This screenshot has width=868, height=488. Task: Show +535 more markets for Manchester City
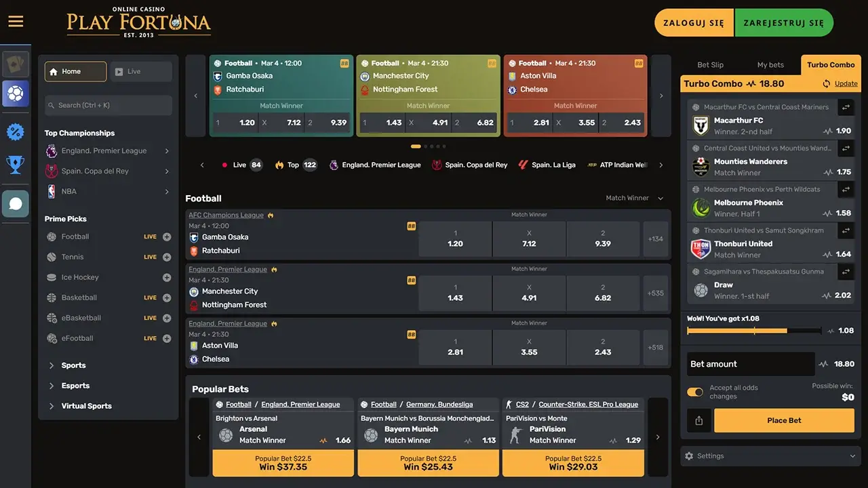(x=656, y=293)
